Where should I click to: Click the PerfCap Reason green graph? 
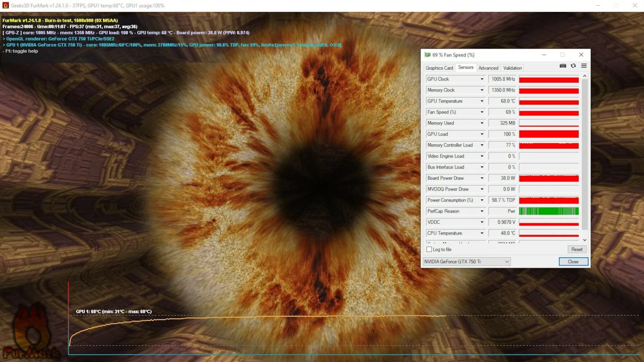click(x=549, y=211)
